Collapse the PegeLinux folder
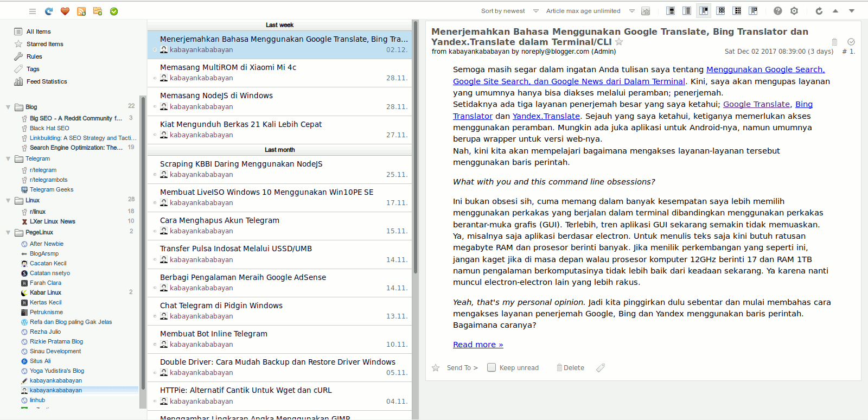 coord(8,232)
